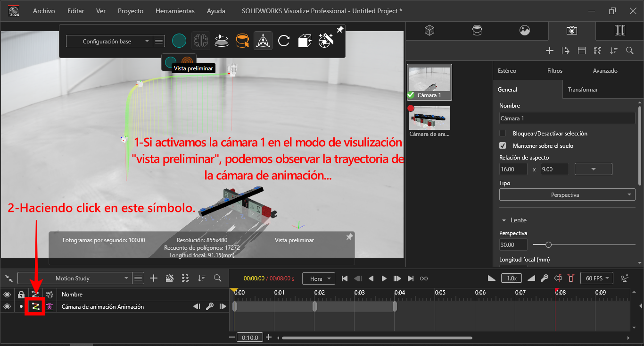This screenshot has width=644, height=346.
Task: Open the 60 FPS dropdown
Action: 597,278
